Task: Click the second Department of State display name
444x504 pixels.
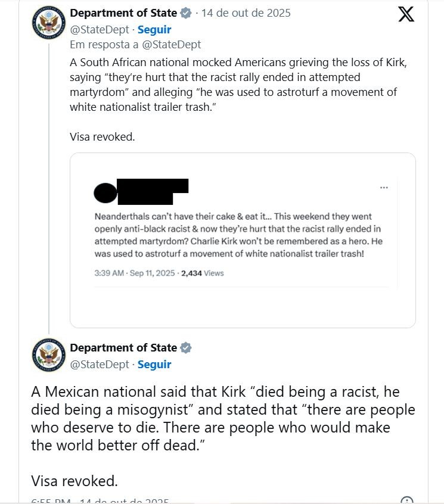Action: [x=123, y=348]
